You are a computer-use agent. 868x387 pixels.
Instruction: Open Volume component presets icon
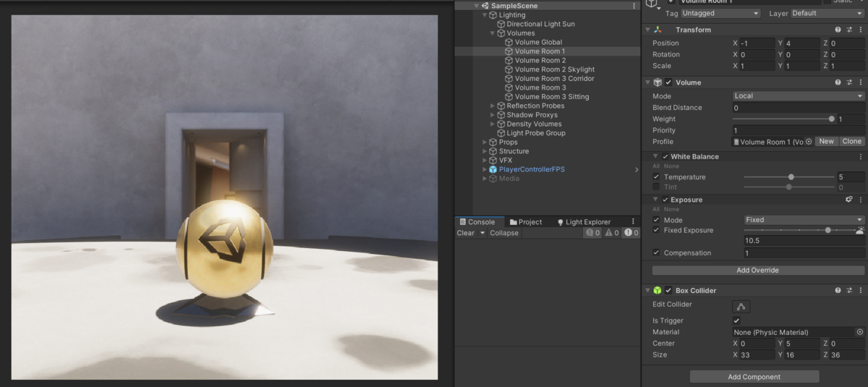pos(850,82)
